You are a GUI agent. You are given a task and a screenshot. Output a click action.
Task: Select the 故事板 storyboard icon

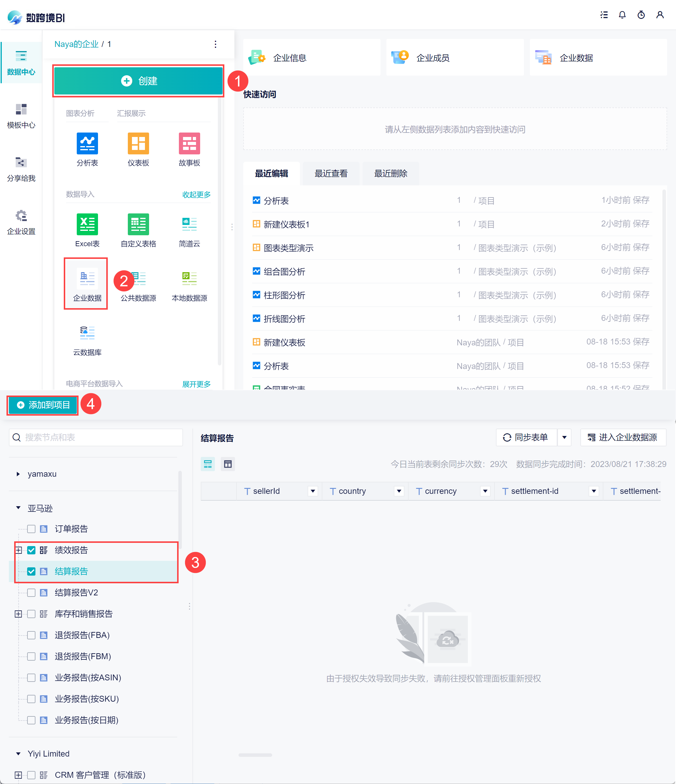point(189,143)
